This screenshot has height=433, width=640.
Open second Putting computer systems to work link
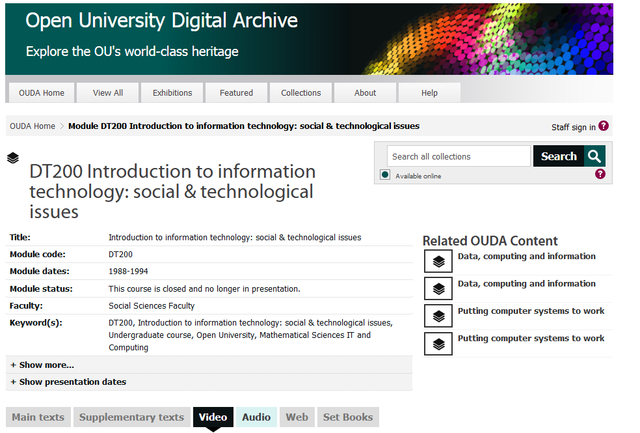point(531,338)
